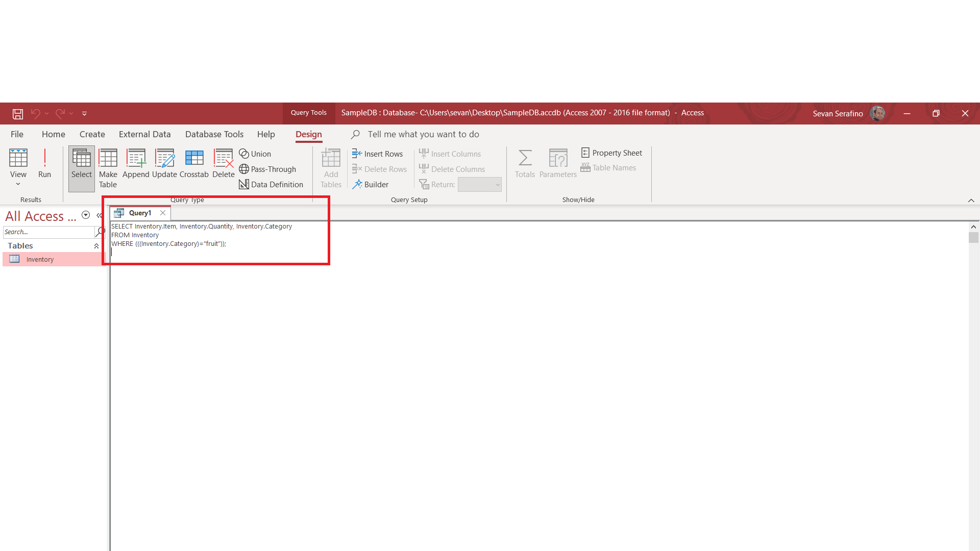Click the Query Tools contextual tab label

[309, 113]
